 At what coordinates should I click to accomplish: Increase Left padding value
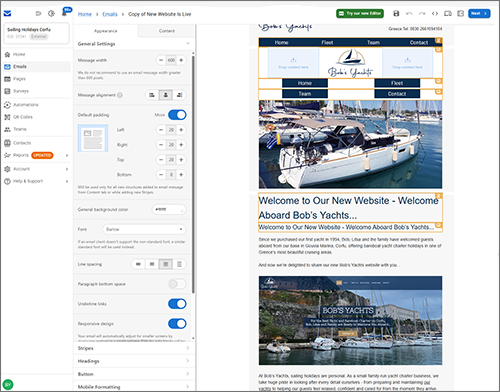(181, 130)
